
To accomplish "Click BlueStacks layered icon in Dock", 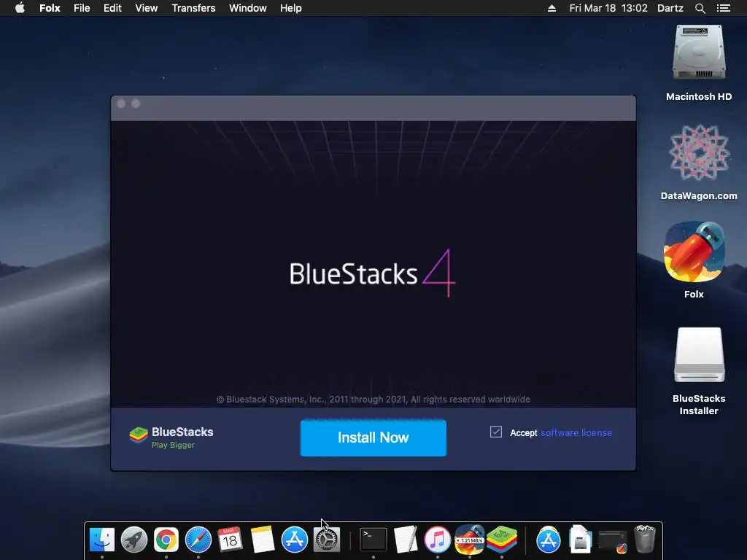I will [502, 540].
